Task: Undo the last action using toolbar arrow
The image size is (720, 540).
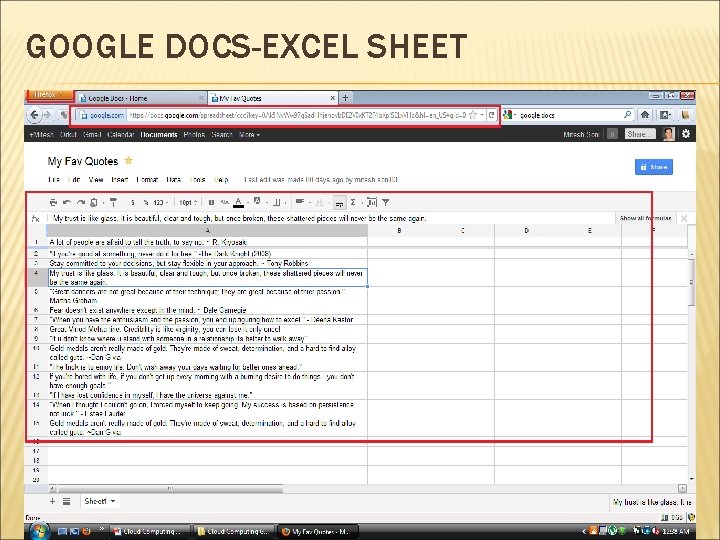Action: point(67,202)
